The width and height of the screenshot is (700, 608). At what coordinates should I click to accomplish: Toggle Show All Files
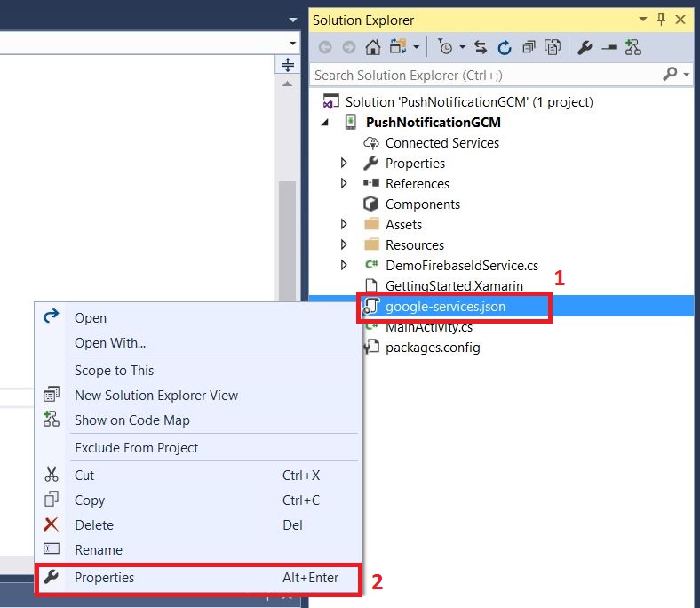553,47
